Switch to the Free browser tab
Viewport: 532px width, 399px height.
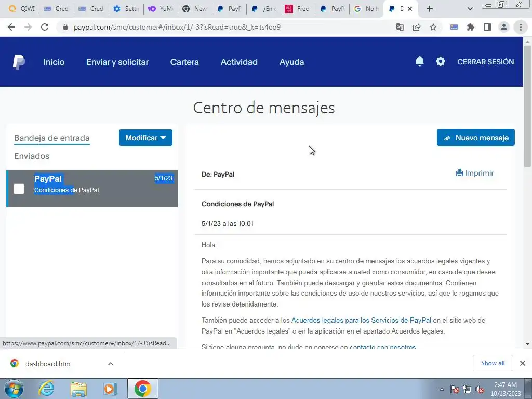[298, 9]
